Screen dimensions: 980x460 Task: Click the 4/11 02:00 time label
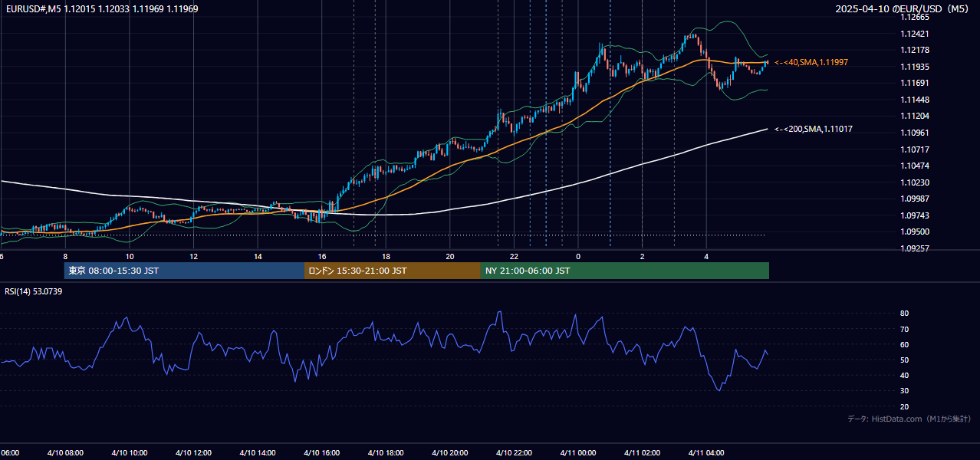[641, 453]
